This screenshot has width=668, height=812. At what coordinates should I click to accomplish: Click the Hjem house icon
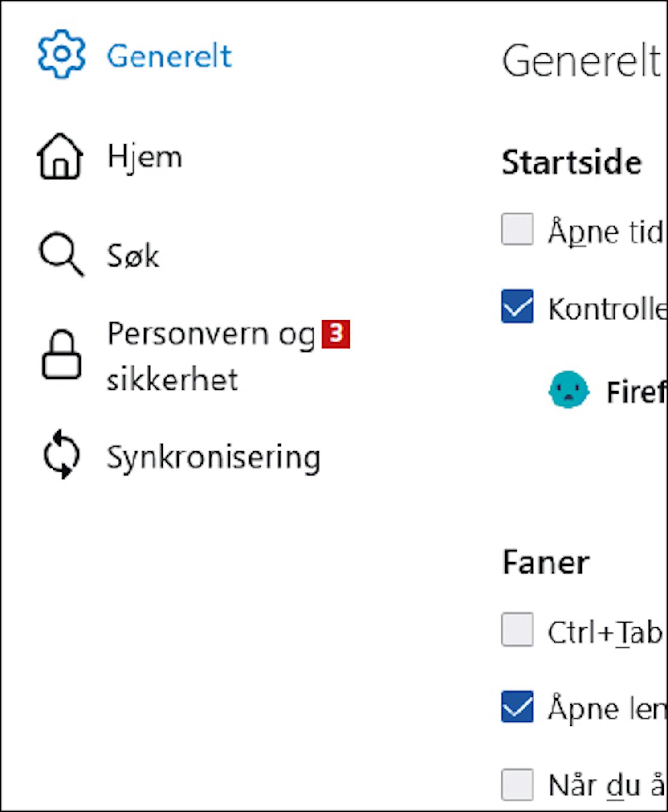click(60, 156)
